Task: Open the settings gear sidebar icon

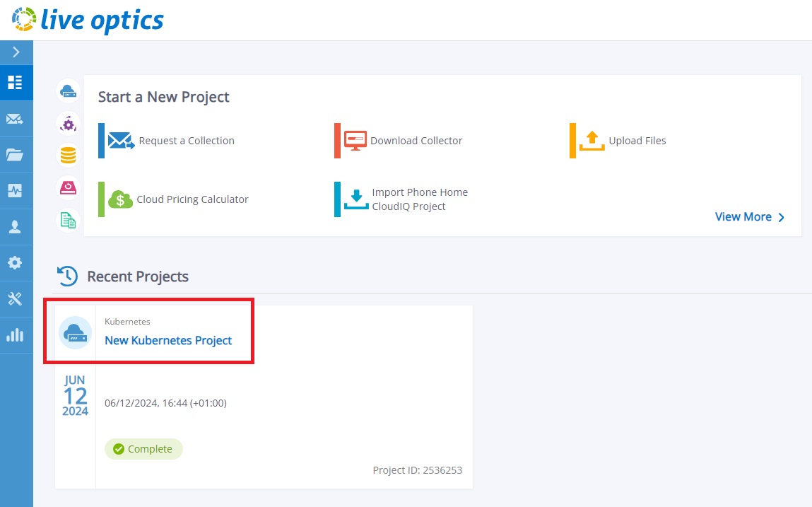Action: click(16, 263)
